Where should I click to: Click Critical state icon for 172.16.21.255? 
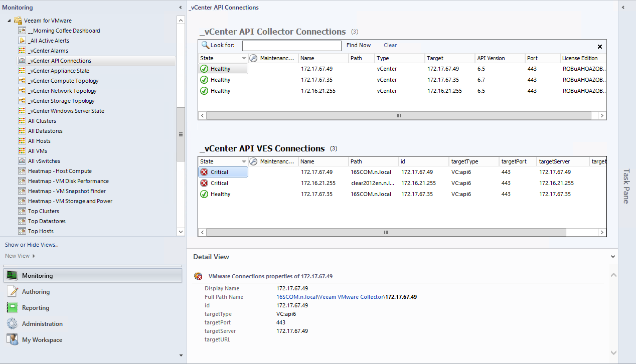click(204, 183)
